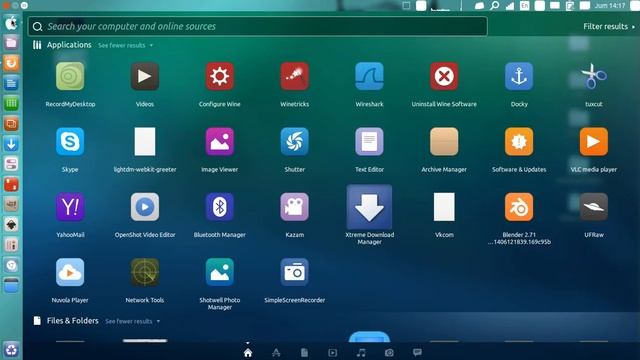This screenshot has width=640, height=360.
Task: Open Software & Updates
Action: point(519,142)
